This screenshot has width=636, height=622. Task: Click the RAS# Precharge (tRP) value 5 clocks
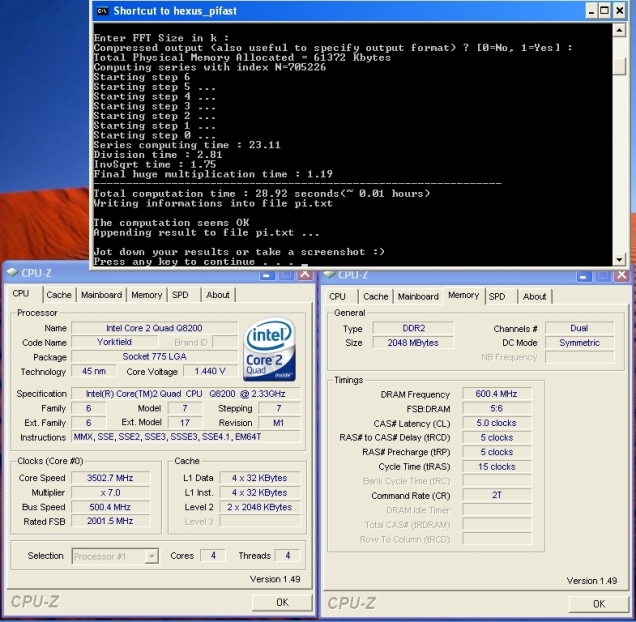click(x=497, y=452)
